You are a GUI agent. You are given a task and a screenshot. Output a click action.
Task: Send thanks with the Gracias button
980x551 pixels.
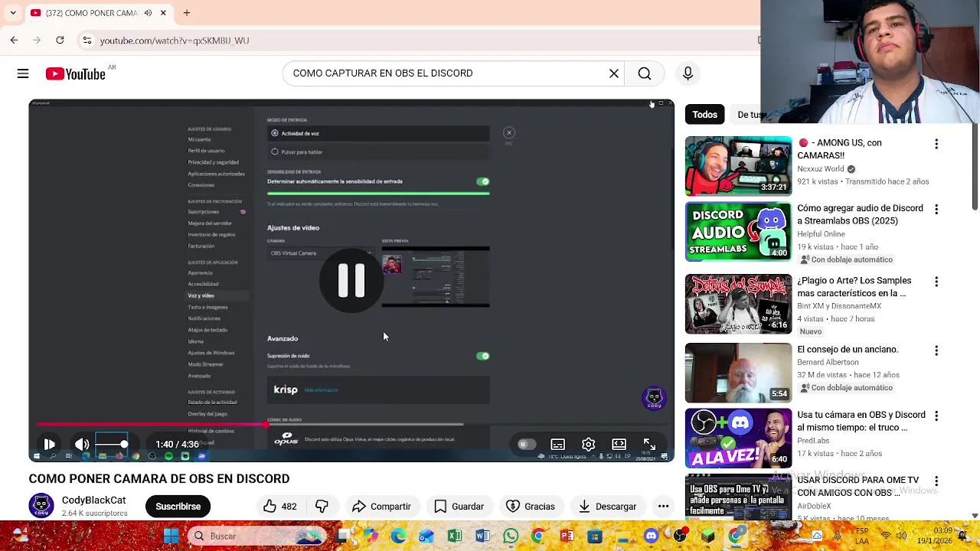coord(531,506)
